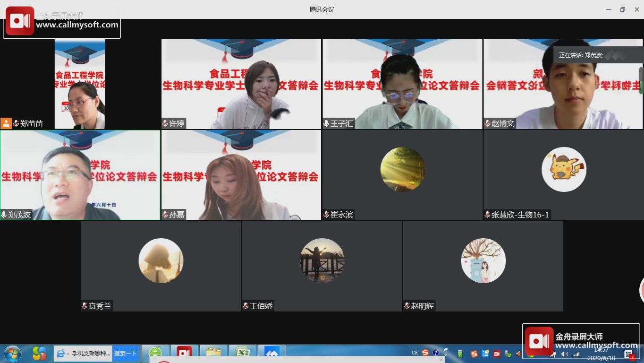The height and width of the screenshot is (363, 644).
Task: Click the muted mic icon beside 王佰娇
Action: click(246, 306)
